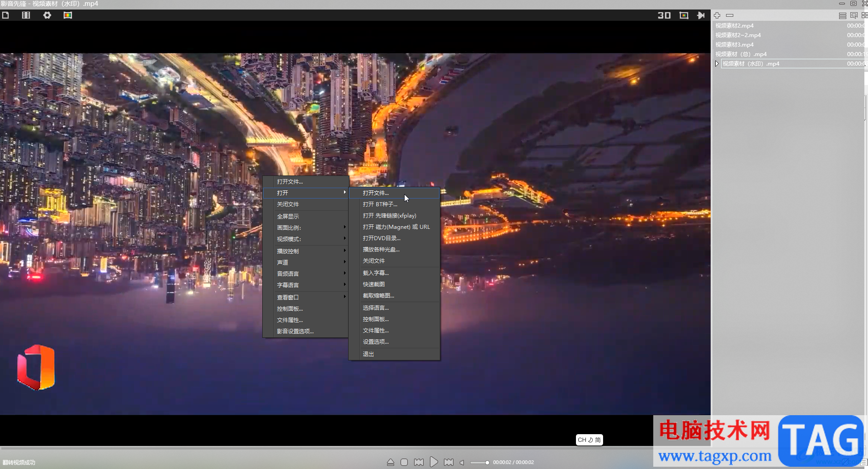Select 视频素材（水印）.mp4 in the playlist
868x469 pixels.
pyautogui.click(x=793, y=64)
